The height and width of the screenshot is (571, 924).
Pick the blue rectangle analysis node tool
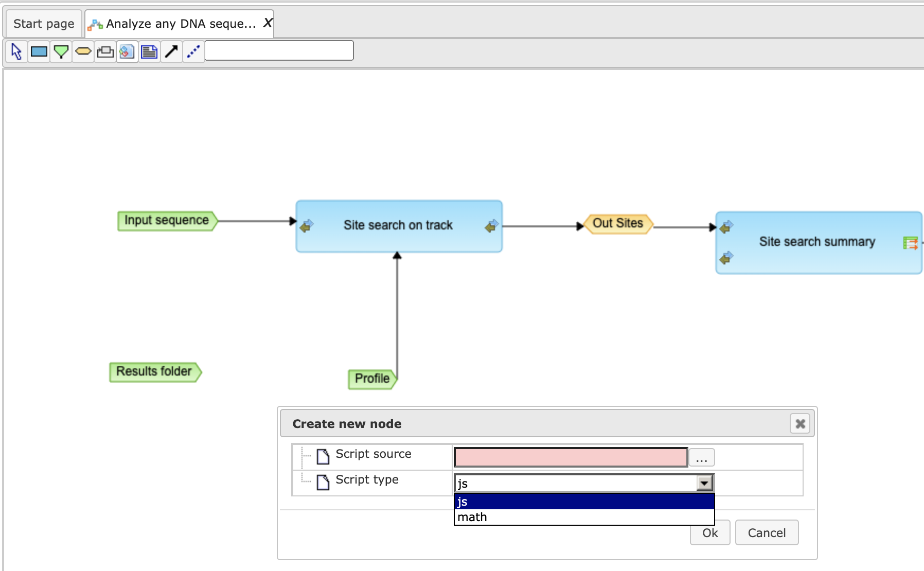pos(39,51)
